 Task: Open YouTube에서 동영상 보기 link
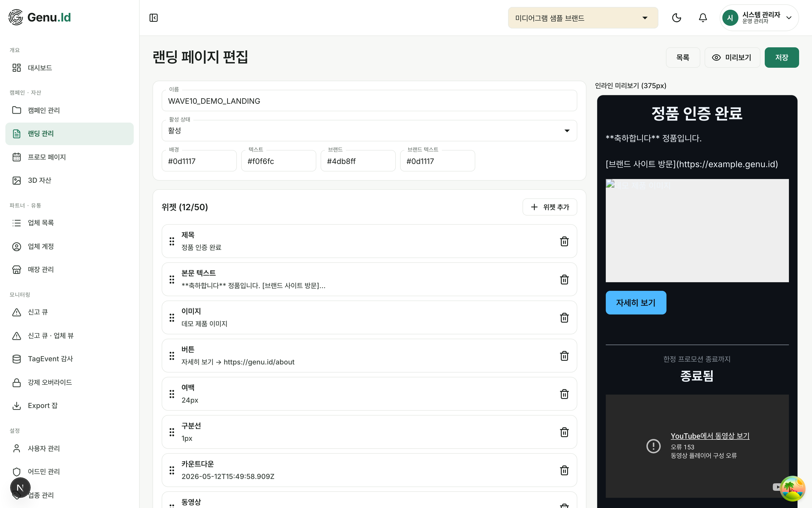(710, 436)
